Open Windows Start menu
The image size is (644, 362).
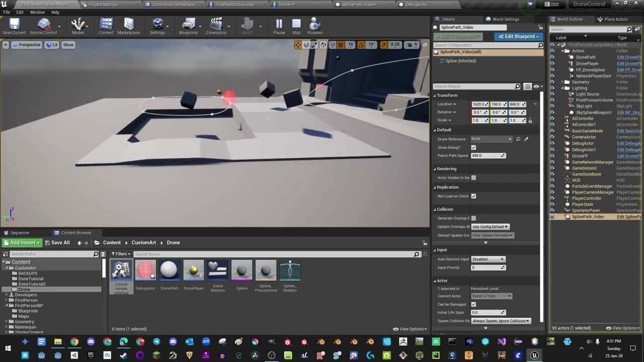pos(8,348)
